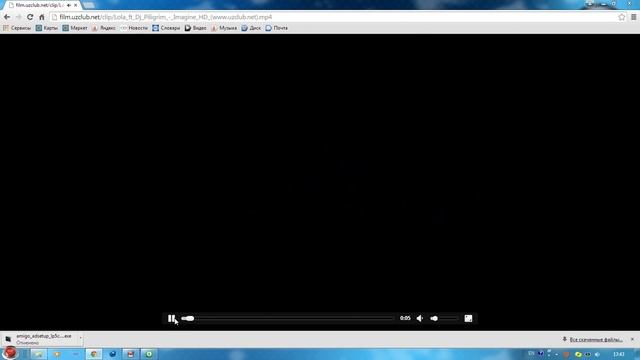Open the Новости bookmark
The image size is (640, 360).
(x=134, y=28)
